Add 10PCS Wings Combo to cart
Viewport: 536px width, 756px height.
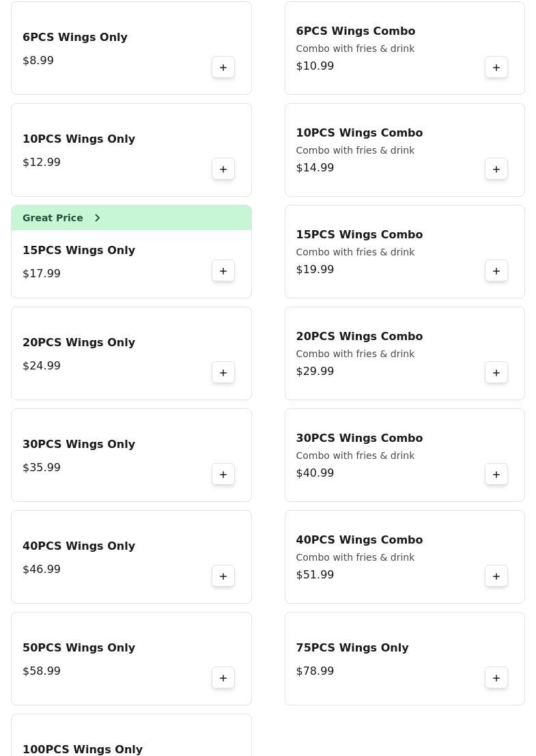click(x=496, y=169)
